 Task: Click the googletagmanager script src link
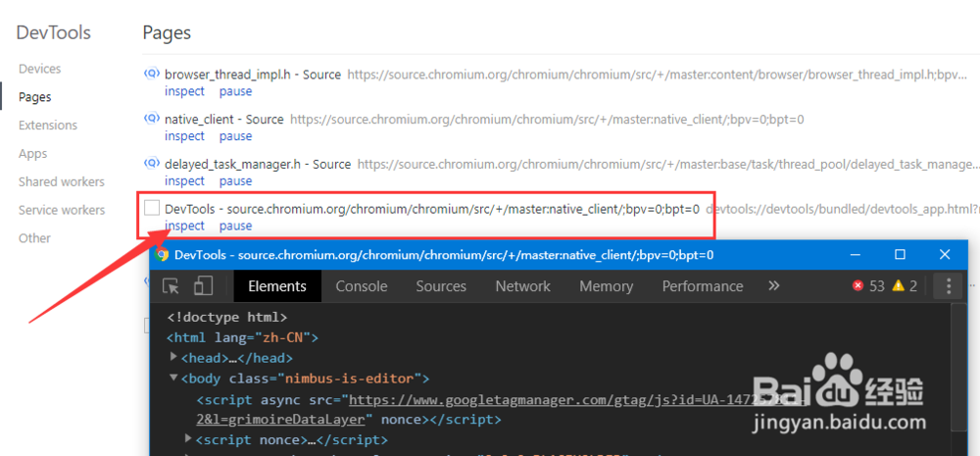coord(500,409)
